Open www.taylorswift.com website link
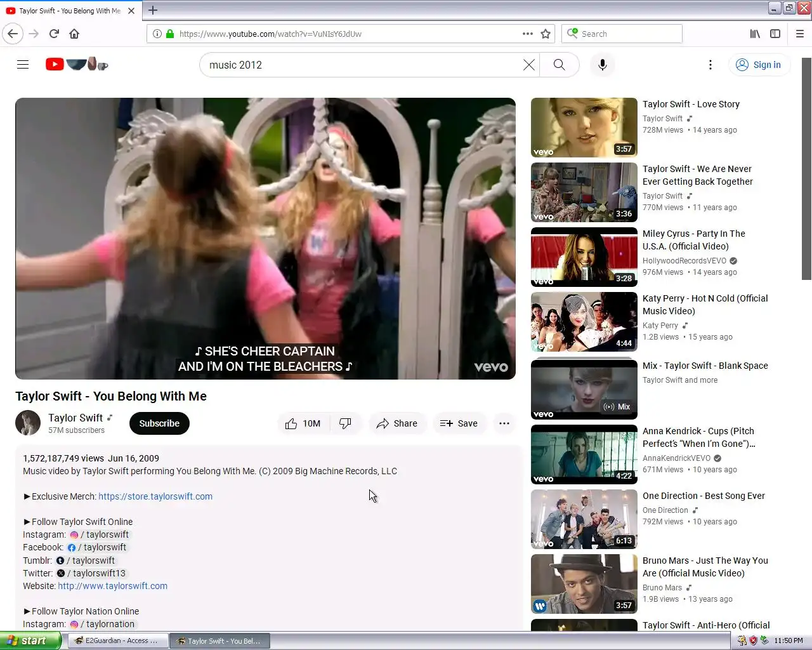812x650 pixels. coord(113,586)
